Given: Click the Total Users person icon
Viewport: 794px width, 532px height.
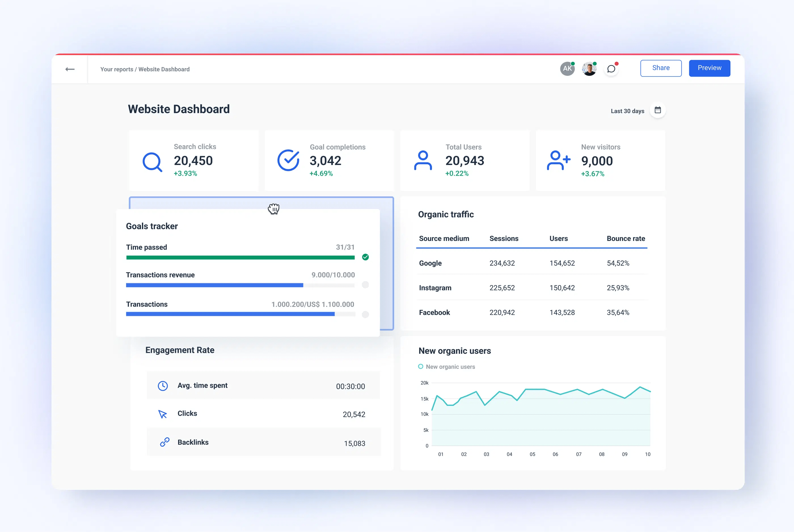Looking at the screenshot, I should click(423, 160).
